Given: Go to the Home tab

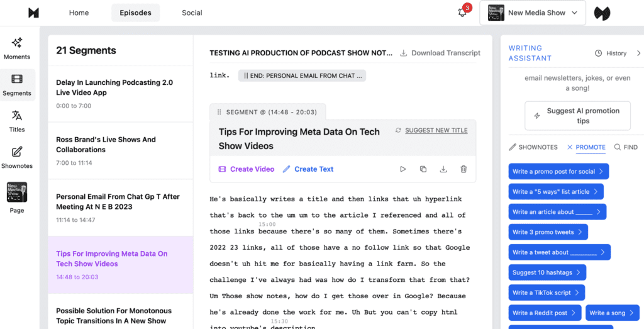Looking at the screenshot, I should click(79, 13).
